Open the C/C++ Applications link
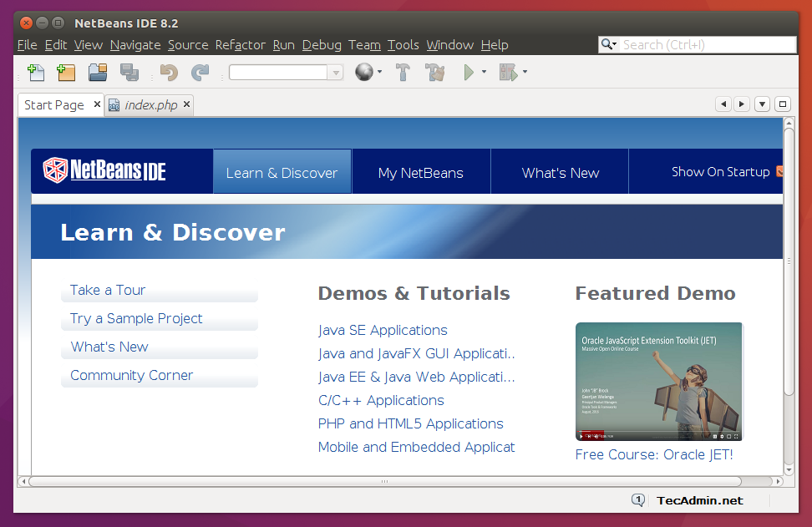 [x=381, y=400]
